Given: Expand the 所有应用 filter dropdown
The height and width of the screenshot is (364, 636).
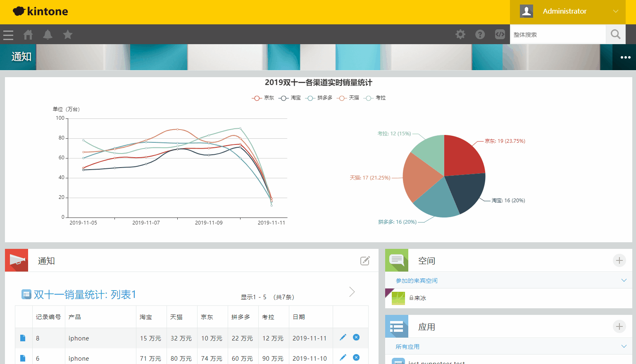Looking at the screenshot, I should coord(624,347).
